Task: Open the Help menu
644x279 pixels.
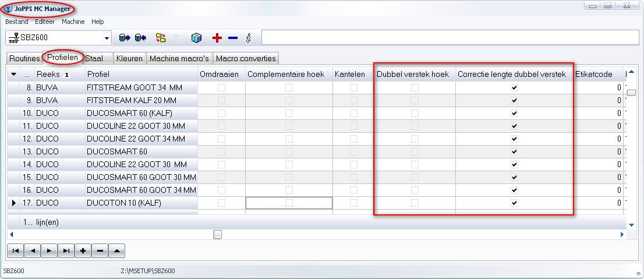Action: click(98, 22)
